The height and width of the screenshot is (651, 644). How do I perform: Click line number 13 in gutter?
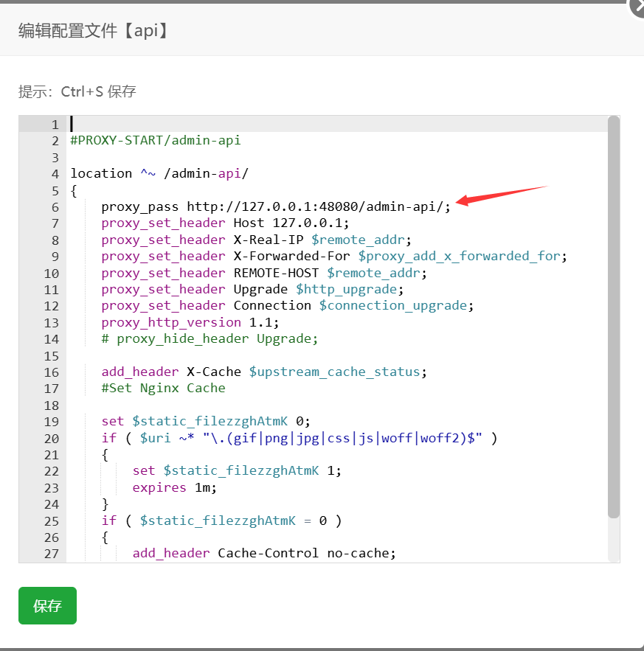[52, 323]
